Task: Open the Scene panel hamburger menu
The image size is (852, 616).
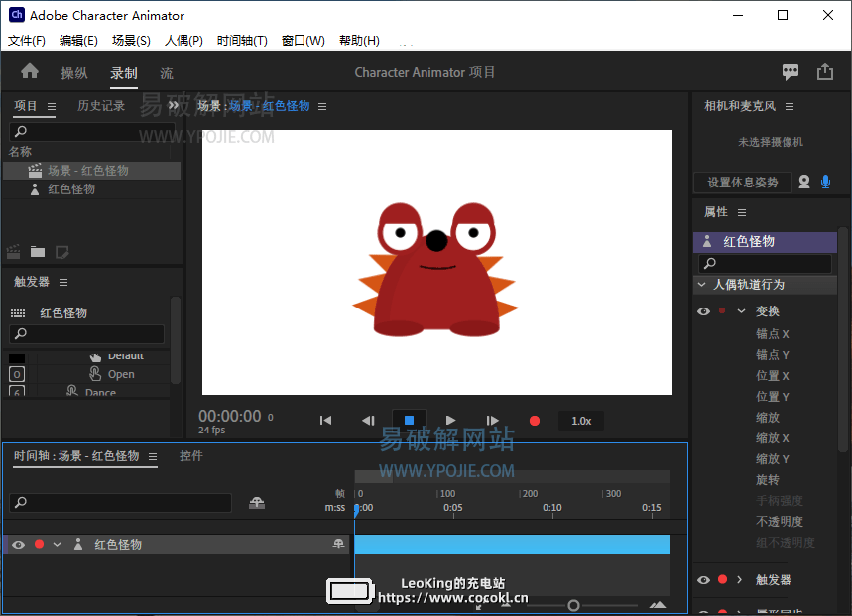Action: click(322, 106)
